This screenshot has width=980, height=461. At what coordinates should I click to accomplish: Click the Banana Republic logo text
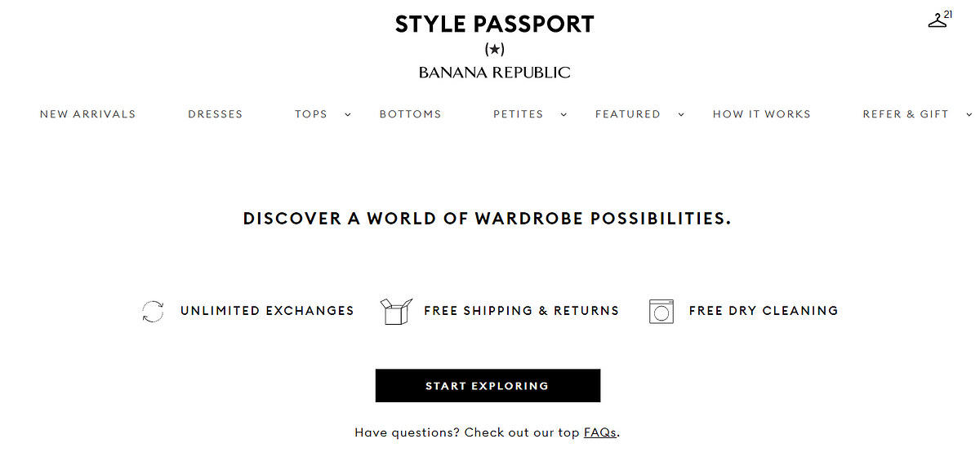click(x=495, y=73)
